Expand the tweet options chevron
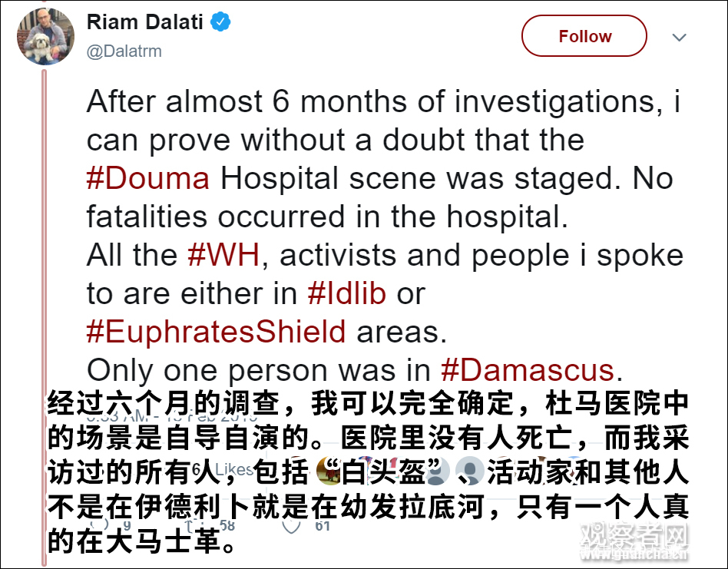Image resolution: width=728 pixels, height=569 pixels. [679, 38]
